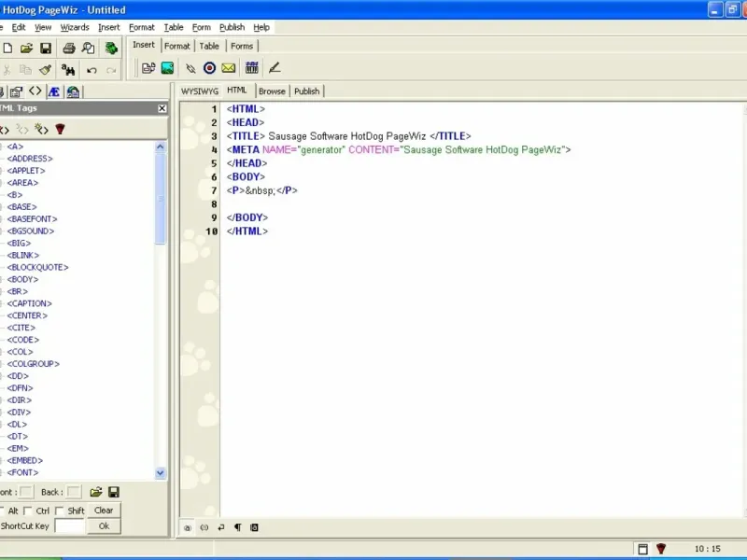Screen dimensions: 747x560
Task: Select the <ADDRESS> tag in the list
Action: (x=30, y=159)
